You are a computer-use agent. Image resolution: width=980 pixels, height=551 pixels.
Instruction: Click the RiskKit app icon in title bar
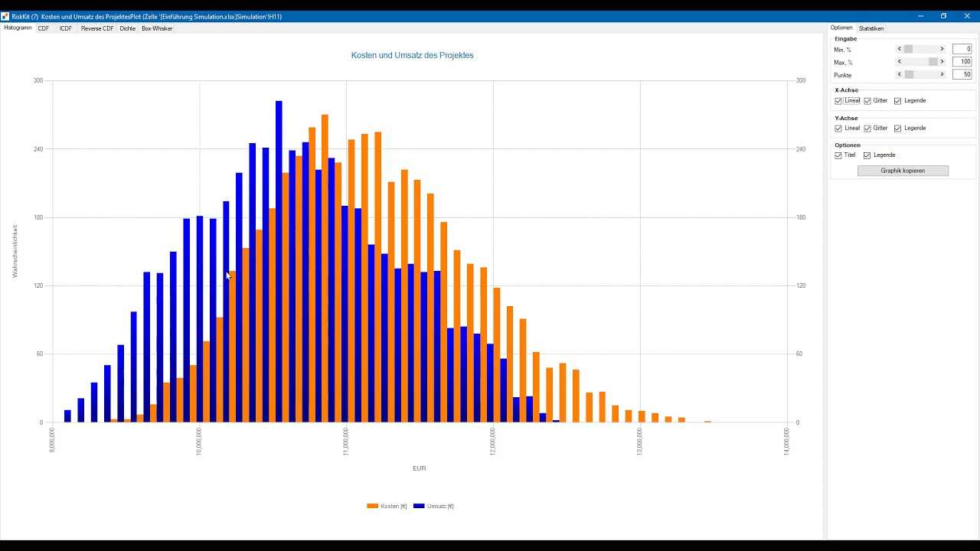coord(5,16)
